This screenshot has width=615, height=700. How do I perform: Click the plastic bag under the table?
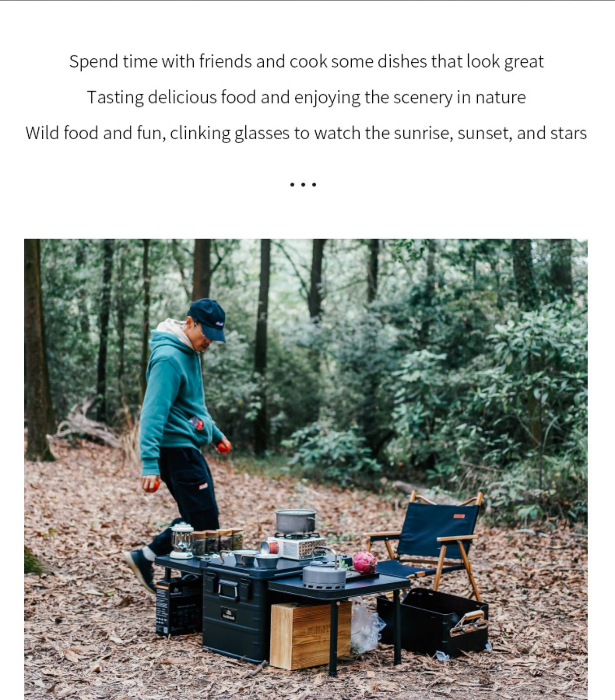coord(366,626)
